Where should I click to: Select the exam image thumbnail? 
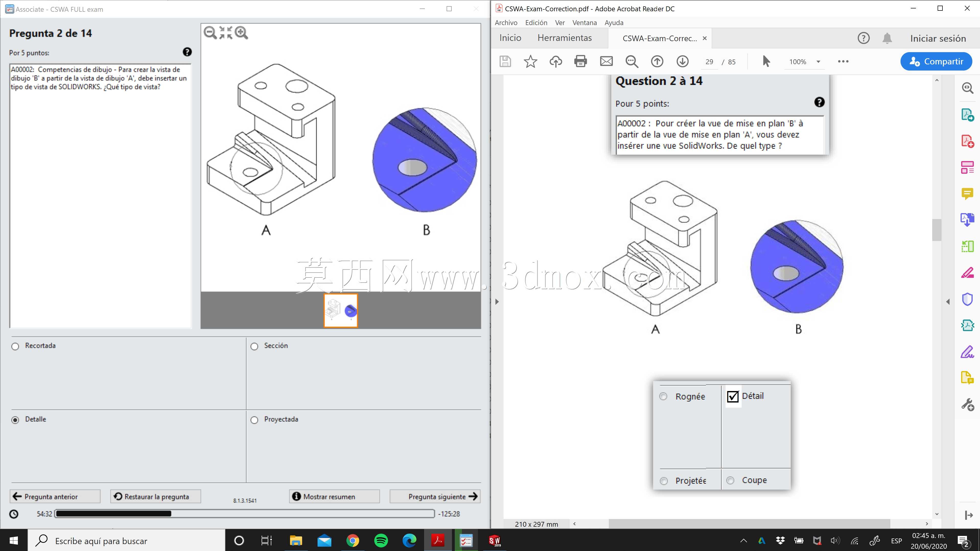341,310
